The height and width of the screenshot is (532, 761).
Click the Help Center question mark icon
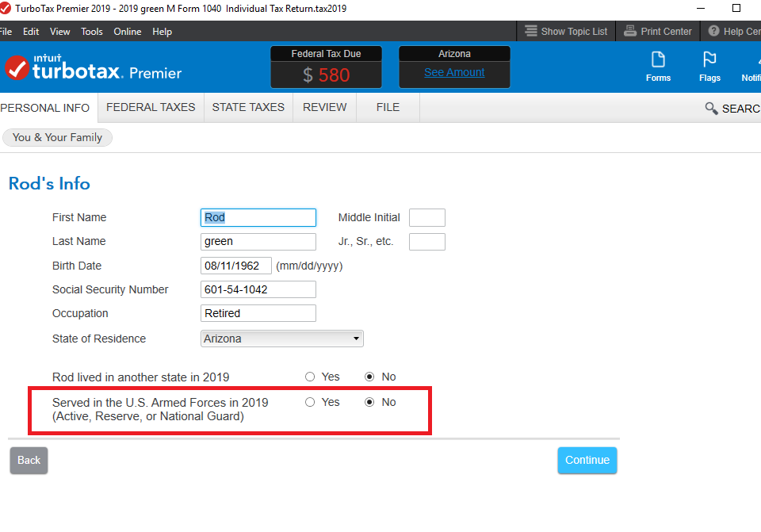(713, 31)
